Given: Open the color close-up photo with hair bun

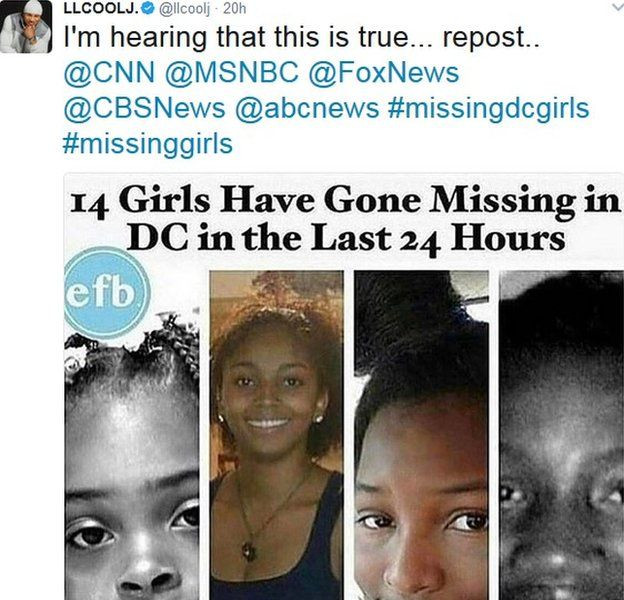Looking at the screenshot, I should (421, 435).
